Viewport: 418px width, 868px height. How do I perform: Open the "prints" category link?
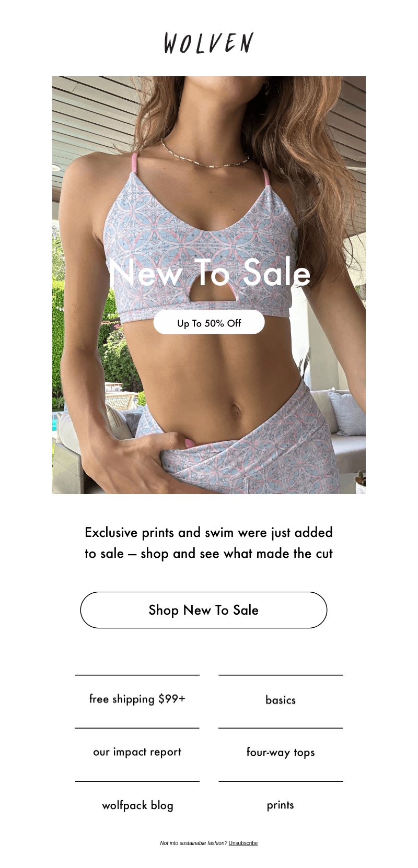click(x=281, y=805)
